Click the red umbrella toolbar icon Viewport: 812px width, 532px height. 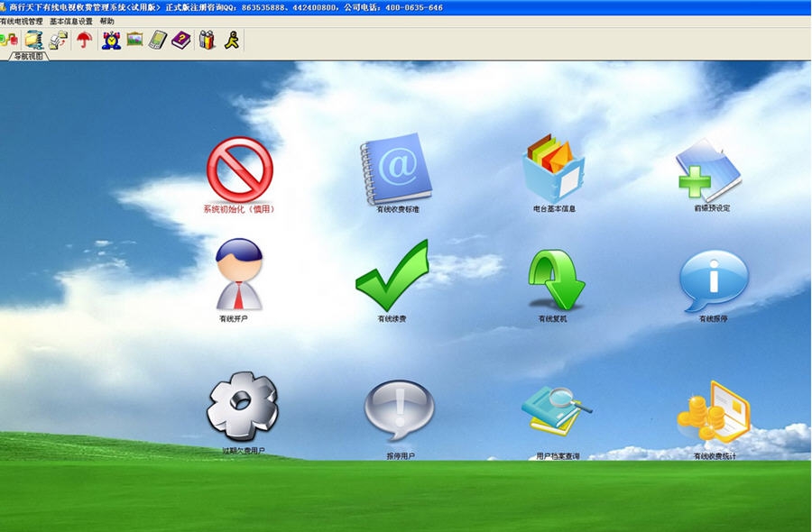(84, 40)
